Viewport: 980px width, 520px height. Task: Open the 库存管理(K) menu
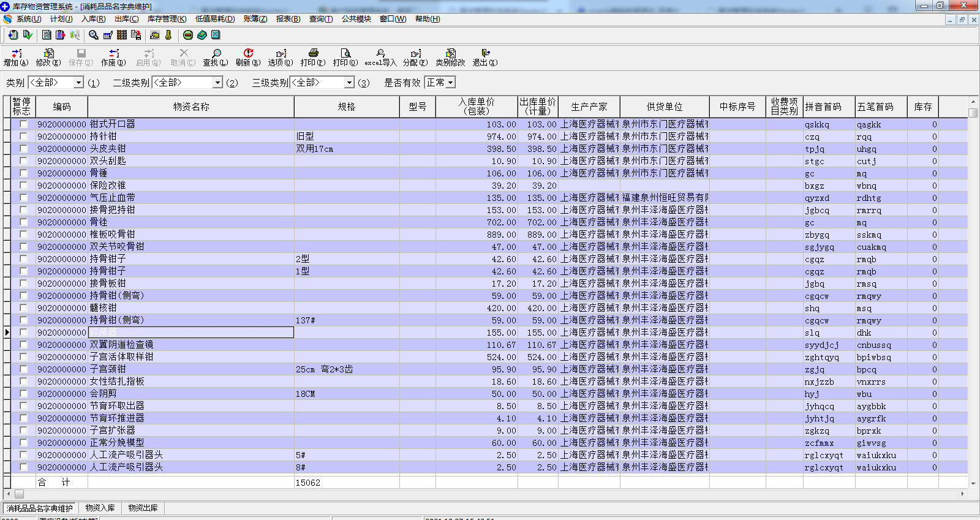167,19
